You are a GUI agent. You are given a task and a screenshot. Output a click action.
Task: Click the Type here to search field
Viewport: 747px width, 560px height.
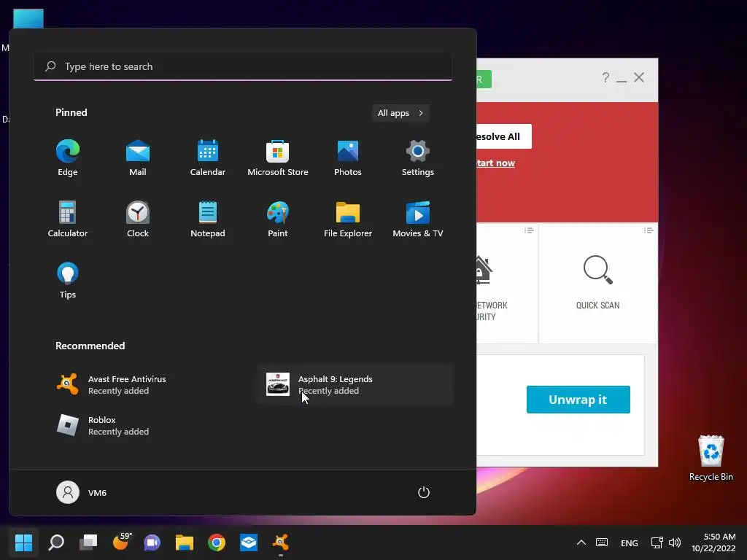pos(243,66)
